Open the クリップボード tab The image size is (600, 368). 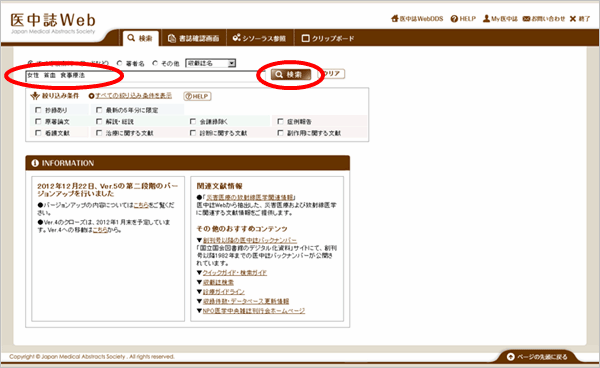(328, 38)
